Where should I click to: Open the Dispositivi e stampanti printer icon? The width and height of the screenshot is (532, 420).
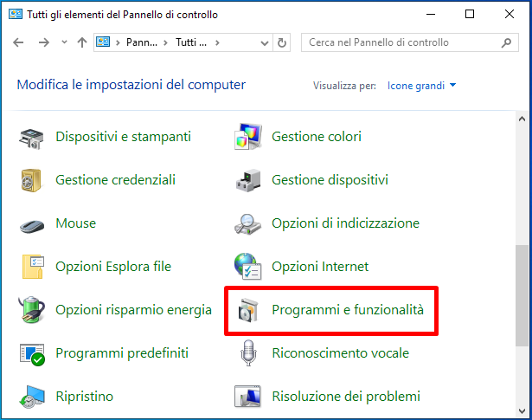point(31,138)
